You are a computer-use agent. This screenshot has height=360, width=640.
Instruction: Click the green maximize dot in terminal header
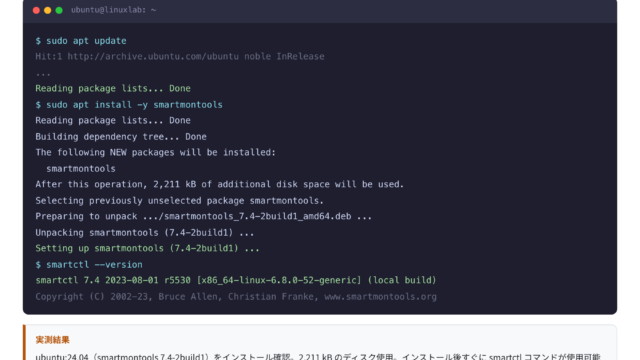click(59, 10)
